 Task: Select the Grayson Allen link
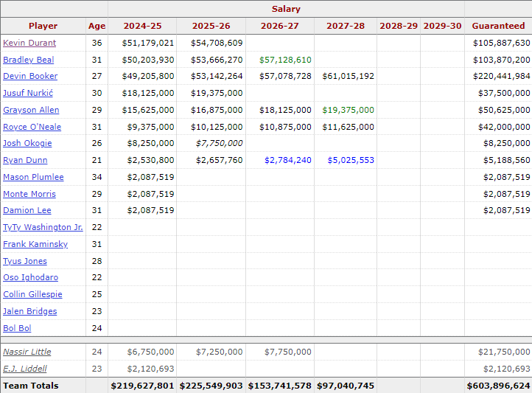click(31, 111)
